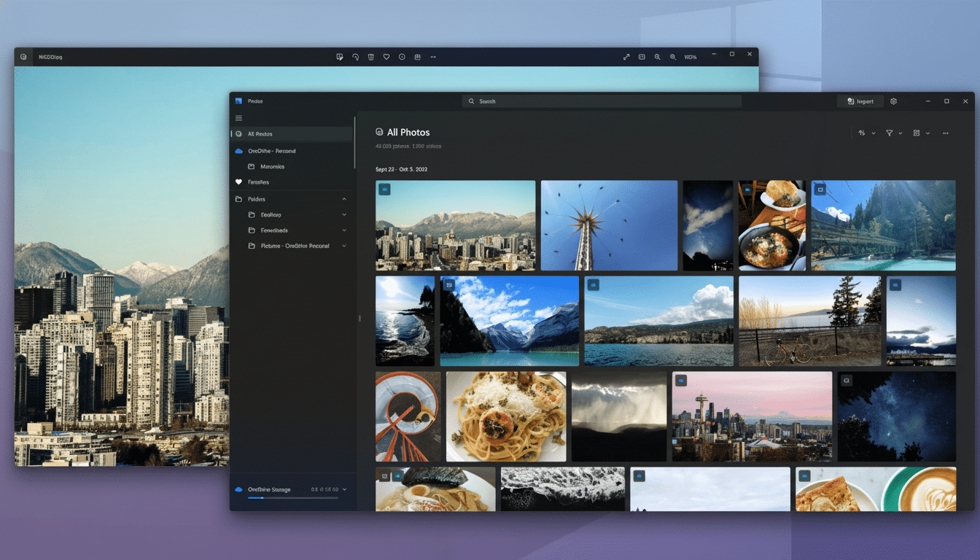Collapse the Folders section in the sidebar
Viewport: 980px width, 560px height.
coord(343,198)
